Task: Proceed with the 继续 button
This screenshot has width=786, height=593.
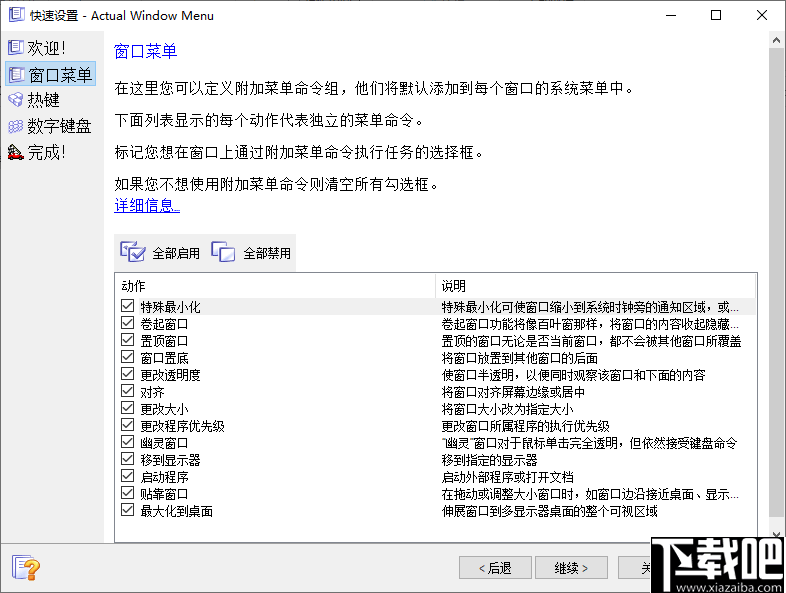Action: (x=571, y=568)
